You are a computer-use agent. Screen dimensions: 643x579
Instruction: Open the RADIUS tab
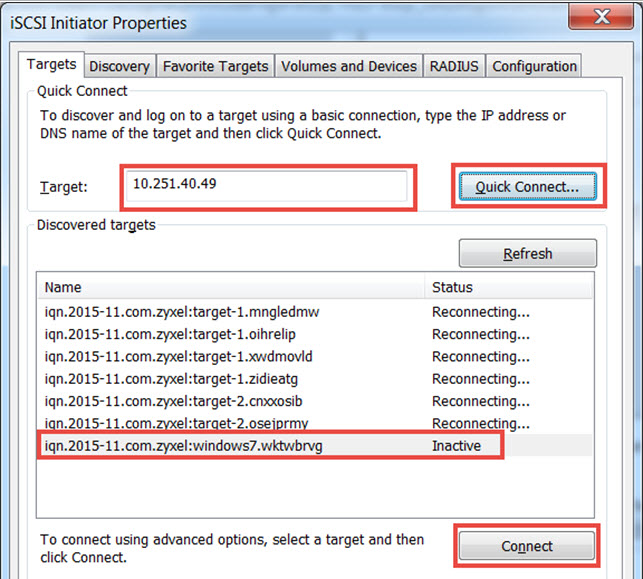click(x=454, y=67)
